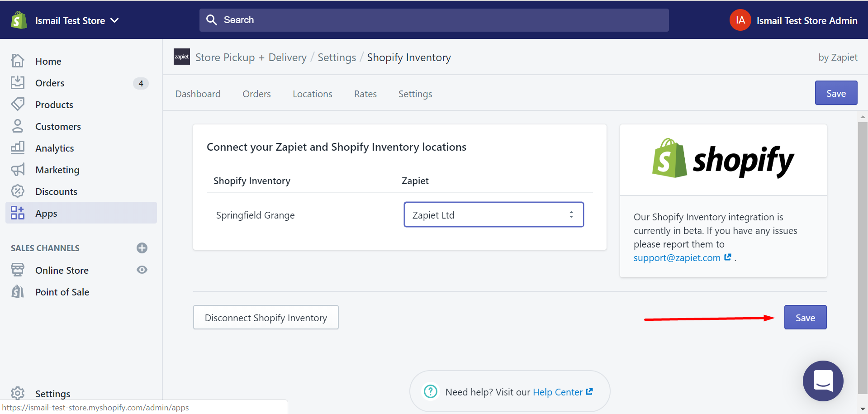Viewport: 868px width, 414px height.
Task: Open the Zapiet Ltd location dropdown
Action: (x=493, y=214)
